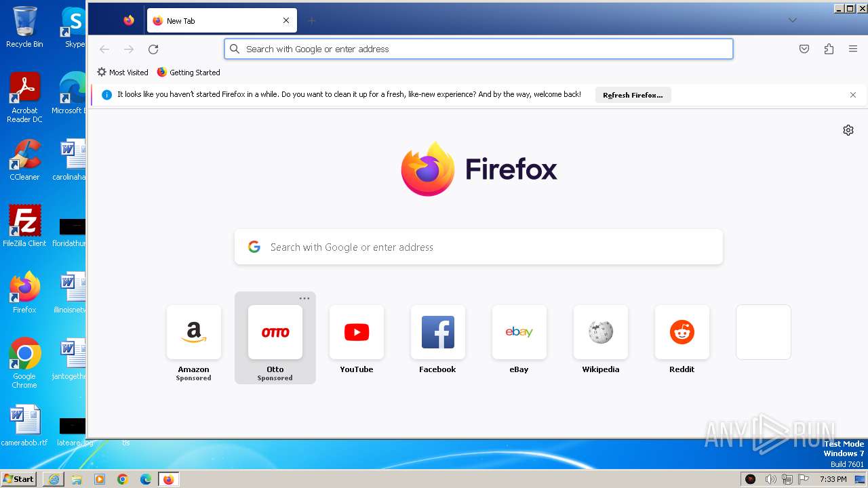The image size is (868, 488).
Task: Close the New Tab tab
Action: click(x=286, y=20)
